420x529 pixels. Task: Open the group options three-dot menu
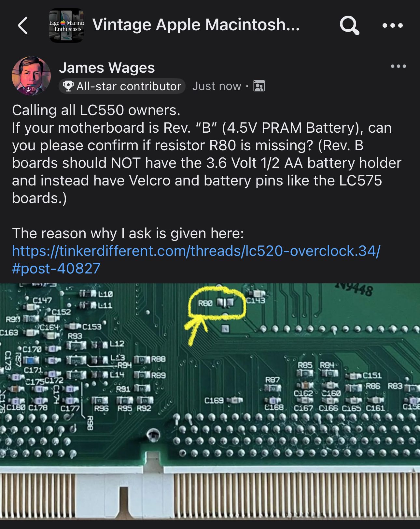(393, 25)
